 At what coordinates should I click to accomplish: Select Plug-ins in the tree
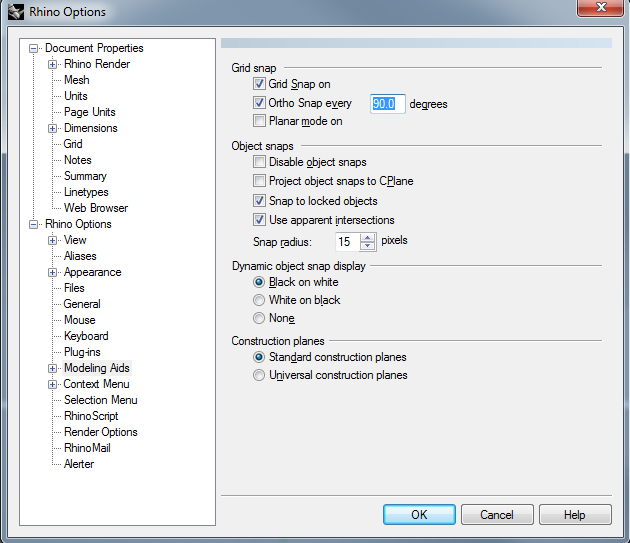(82, 352)
